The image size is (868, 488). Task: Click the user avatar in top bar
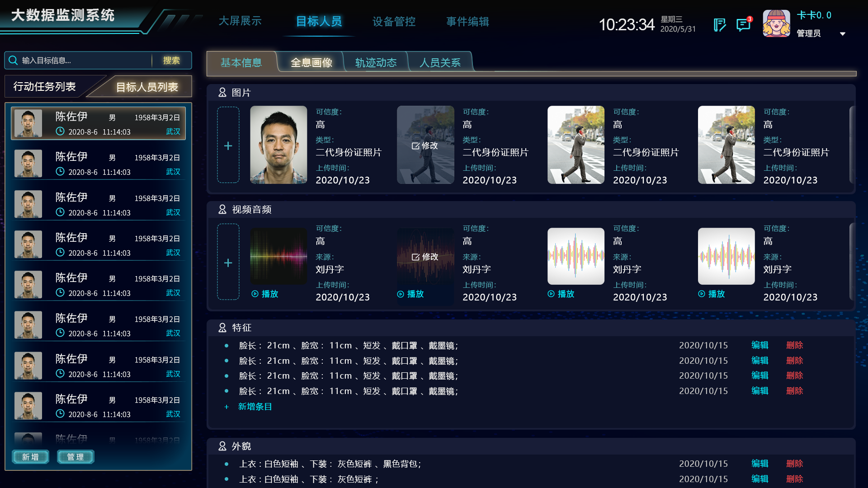776,23
